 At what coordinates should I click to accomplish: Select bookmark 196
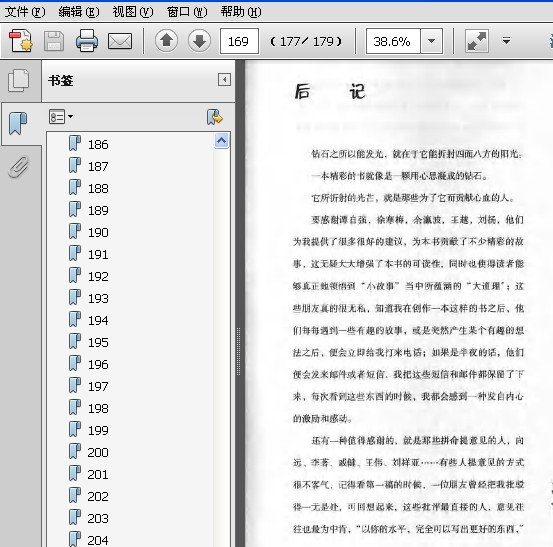[x=98, y=365]
